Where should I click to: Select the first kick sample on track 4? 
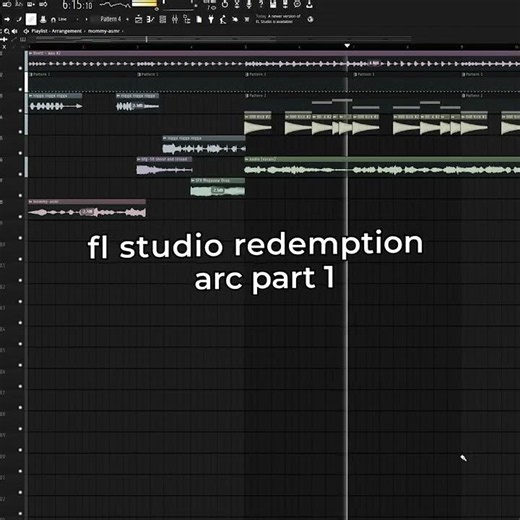click(x=258, y=124)
